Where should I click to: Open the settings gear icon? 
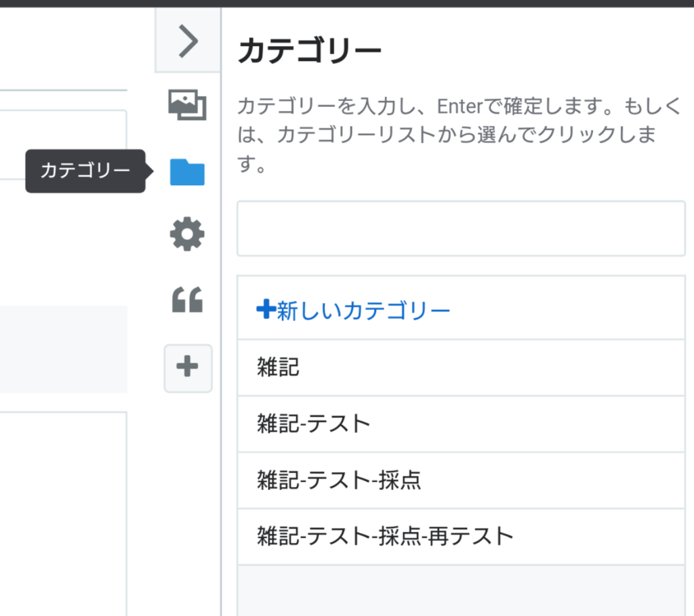tap(188, 233)
